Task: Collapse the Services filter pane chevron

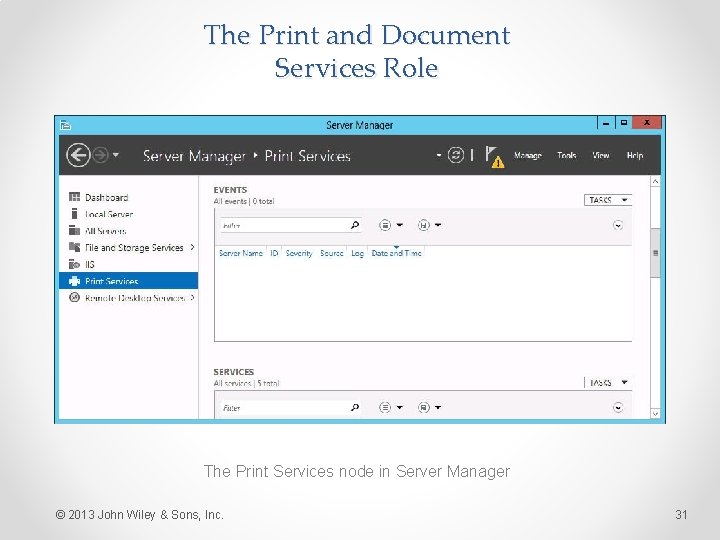Action: pos(618,408)
